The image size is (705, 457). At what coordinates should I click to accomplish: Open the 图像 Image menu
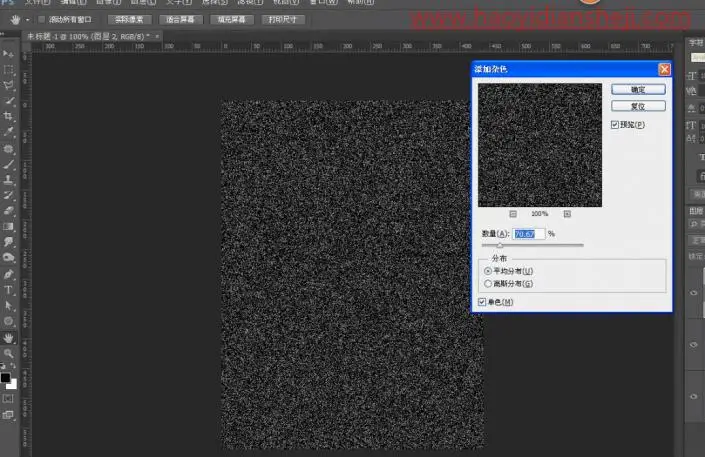tap(108, 2)
